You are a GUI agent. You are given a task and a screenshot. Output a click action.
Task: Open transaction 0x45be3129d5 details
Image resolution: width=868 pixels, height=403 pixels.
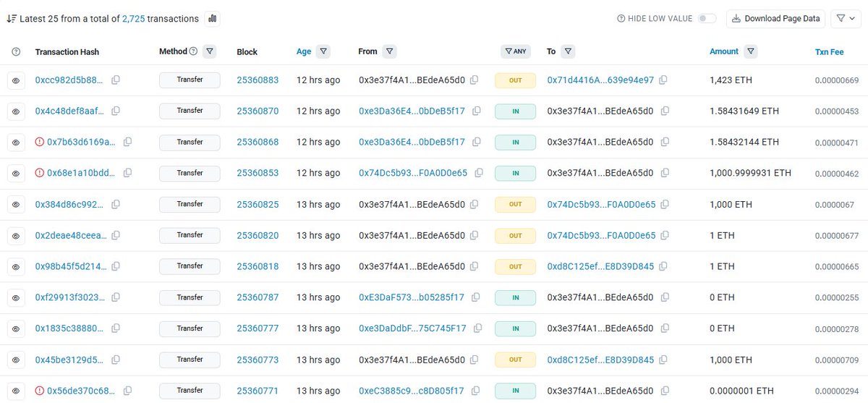[69, 360]
